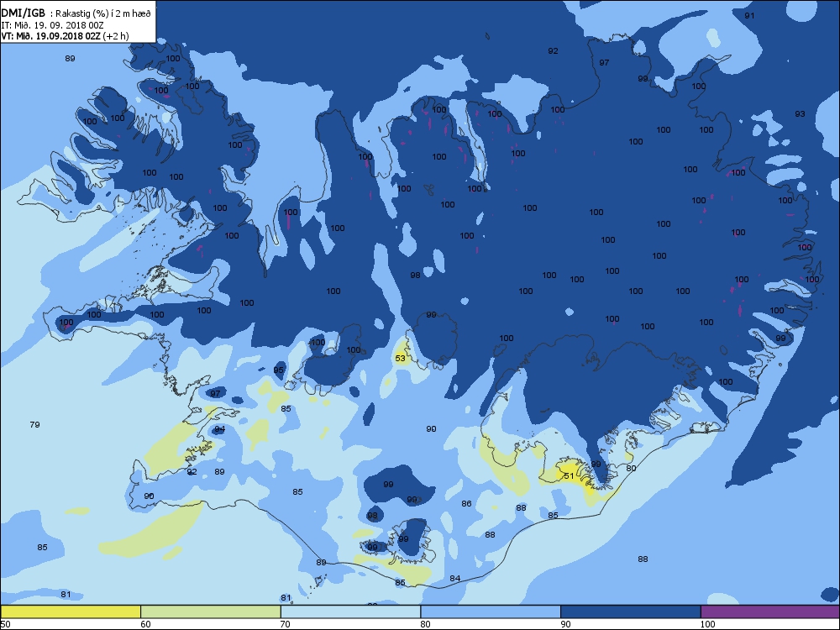Click the humidity value 79 over the ocean
This screenshot has width=840, height=630.
[x=34, y=425]
